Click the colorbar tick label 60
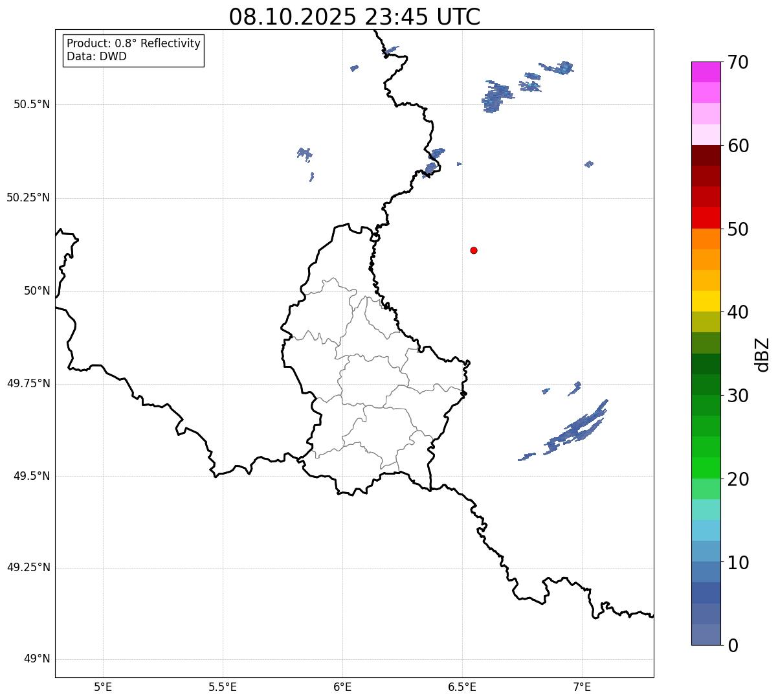The image size is (778, 700). coord(739,146)
